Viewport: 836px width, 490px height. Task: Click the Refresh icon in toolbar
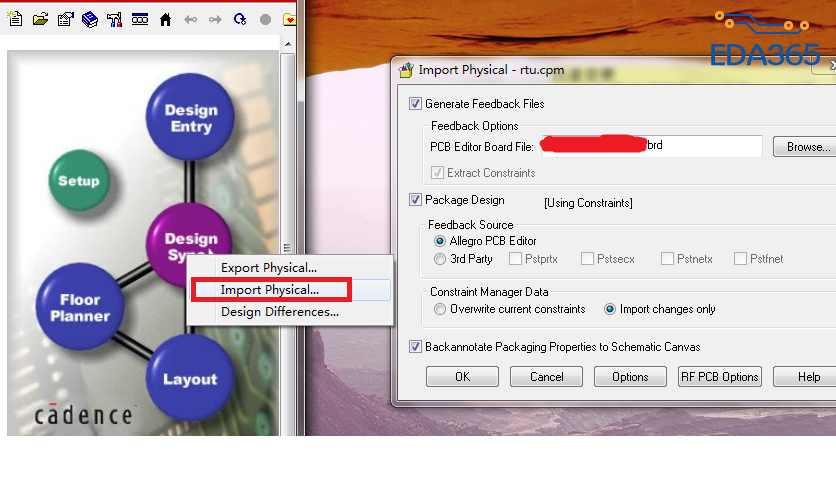pos(240,20)
